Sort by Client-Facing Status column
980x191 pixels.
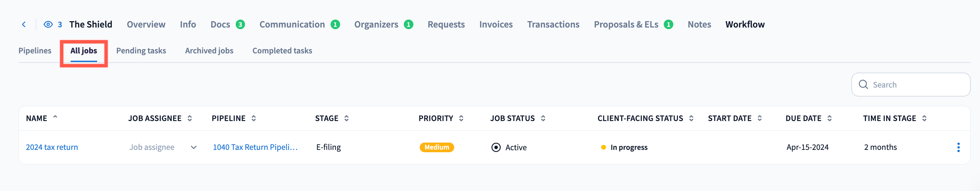pyautogui.click(x=691, y=118)
